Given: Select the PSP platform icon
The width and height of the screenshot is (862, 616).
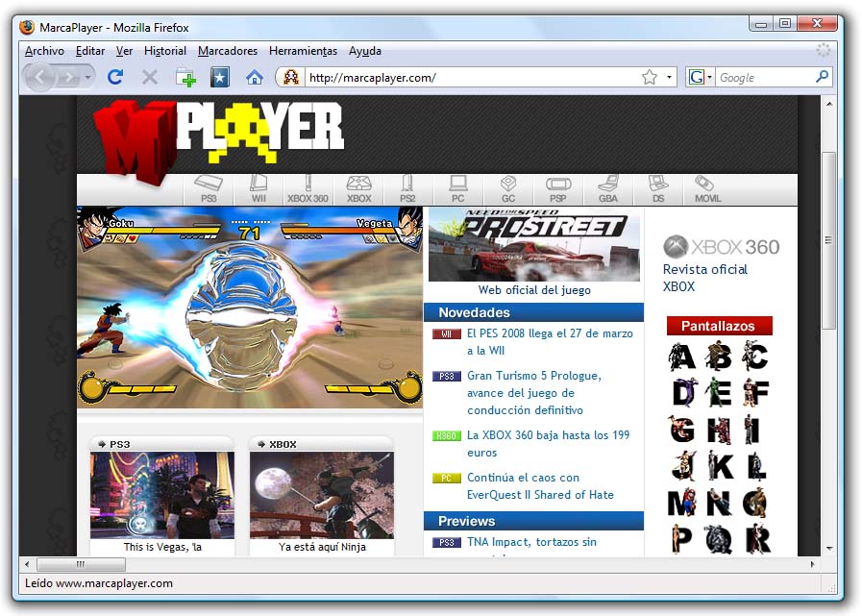Looking at the screenshot, I should click(x=558, y=189).
